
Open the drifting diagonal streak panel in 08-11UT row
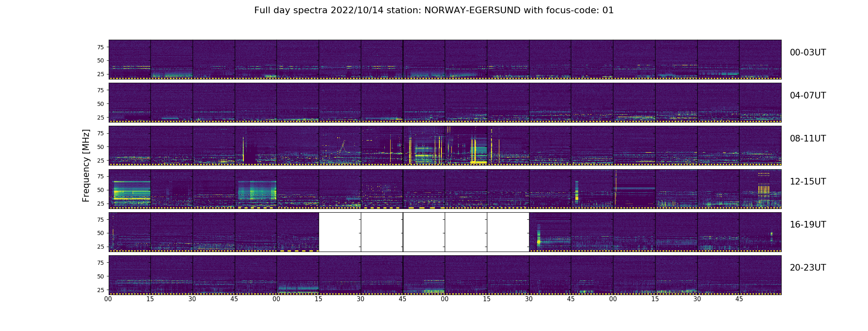pos(340,146)
